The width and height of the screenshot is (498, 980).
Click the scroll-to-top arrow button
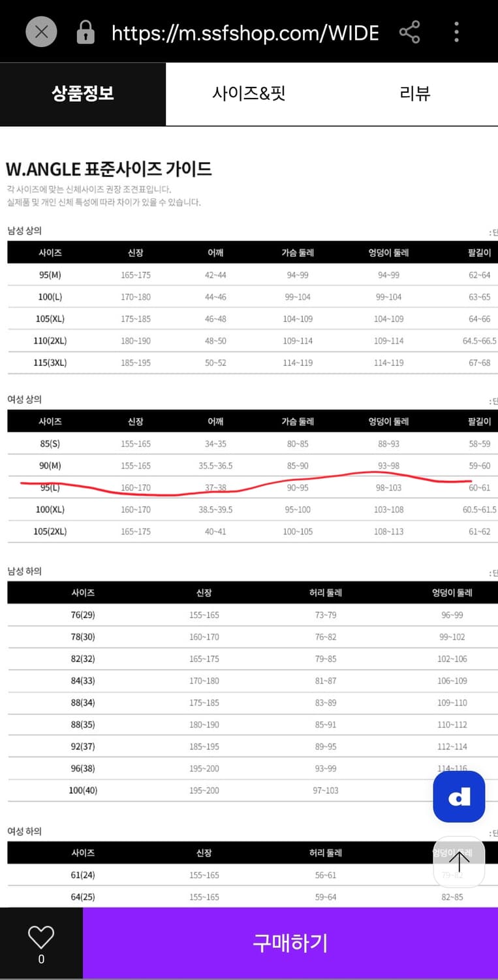click(x=459, y=862)
